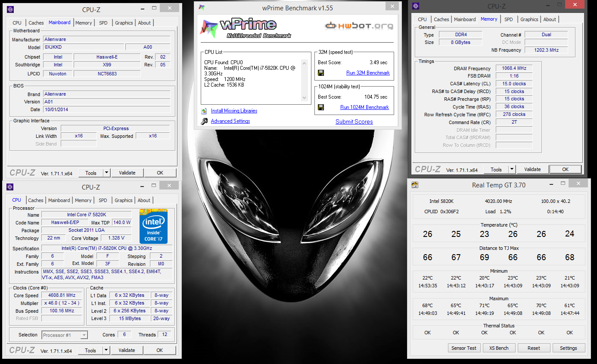
Task: Open SPD tab in Mainboard CPU-Z window
Action: (x=103, y=23)
